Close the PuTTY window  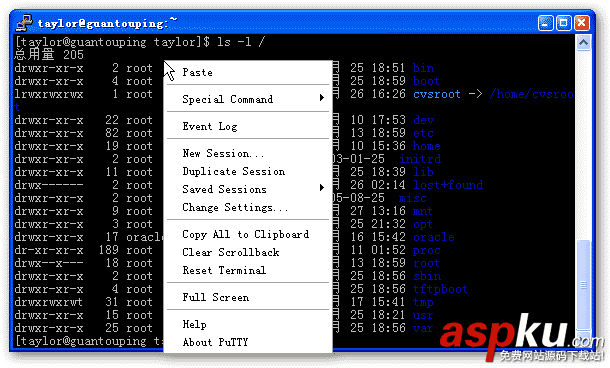582,23
